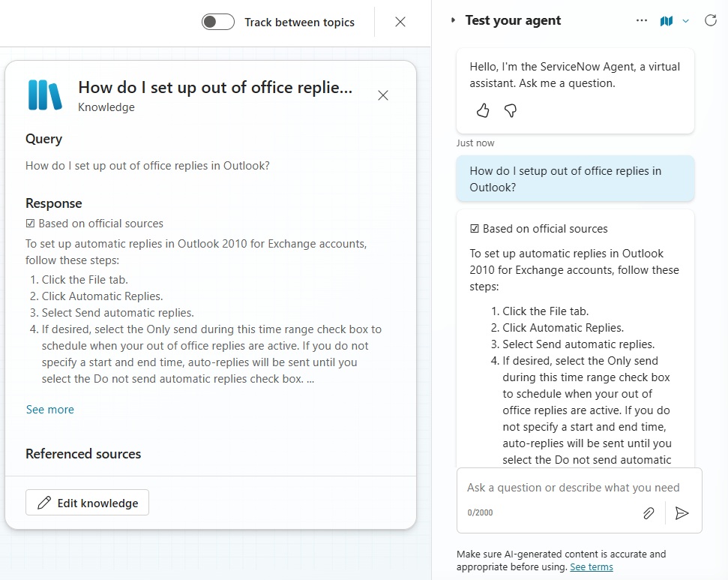This screenshot has width=728, height=580.
Task: Collapse the Test your agent panel arrow
Action: coord(453,20)
